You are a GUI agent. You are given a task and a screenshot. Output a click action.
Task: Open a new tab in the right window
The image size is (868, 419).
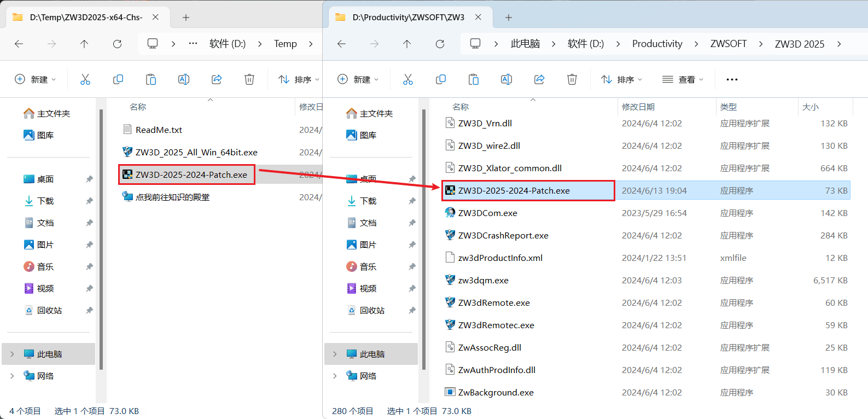point(509,18)
